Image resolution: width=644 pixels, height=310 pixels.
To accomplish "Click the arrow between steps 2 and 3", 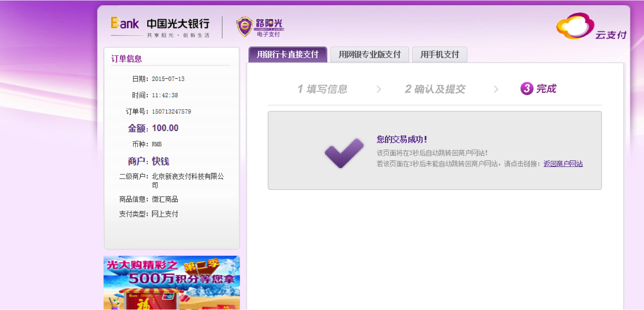I will coord(496,89).
